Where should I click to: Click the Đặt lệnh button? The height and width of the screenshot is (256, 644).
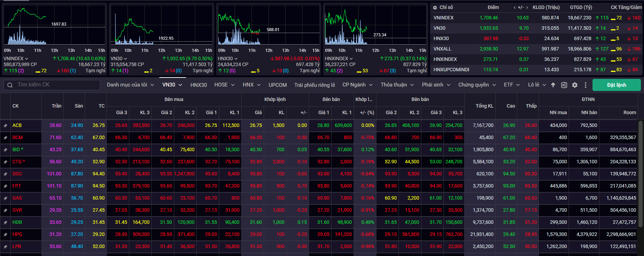(x=616, y=85)
